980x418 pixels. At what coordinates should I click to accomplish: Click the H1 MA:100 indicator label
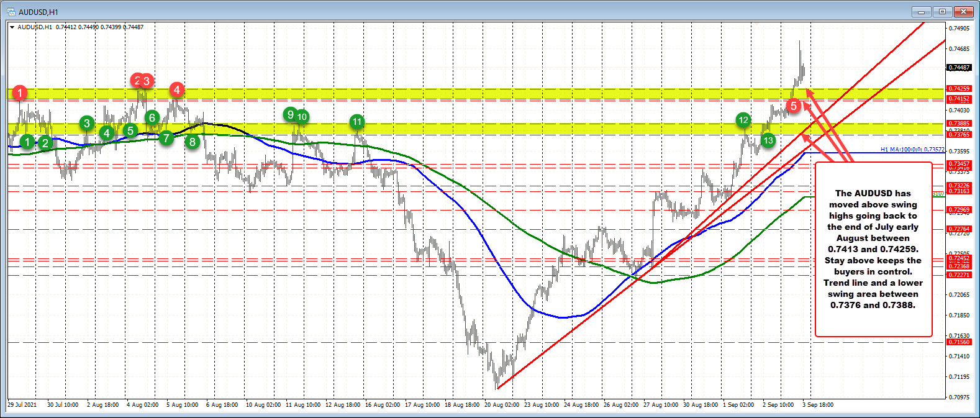(x=912, y=150)
